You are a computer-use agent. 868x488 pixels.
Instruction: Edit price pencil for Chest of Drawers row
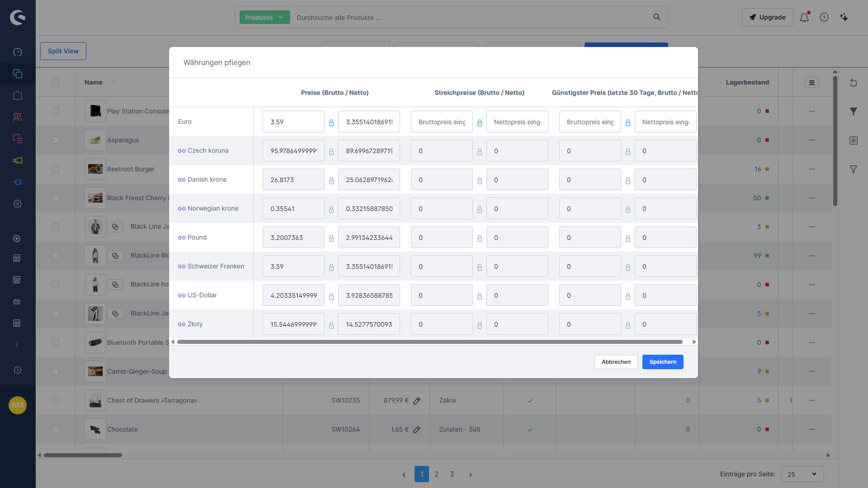pyautogui.click(x=417, y=401)
